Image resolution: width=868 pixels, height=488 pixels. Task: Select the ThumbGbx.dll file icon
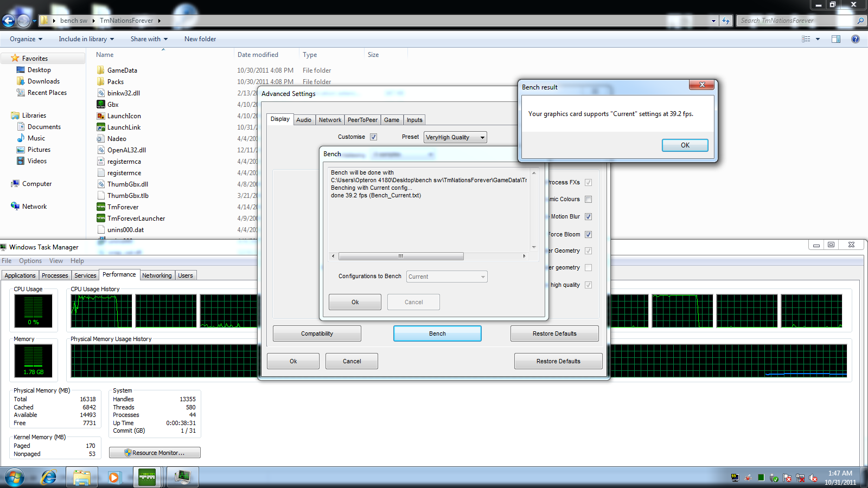click(101, 184)
